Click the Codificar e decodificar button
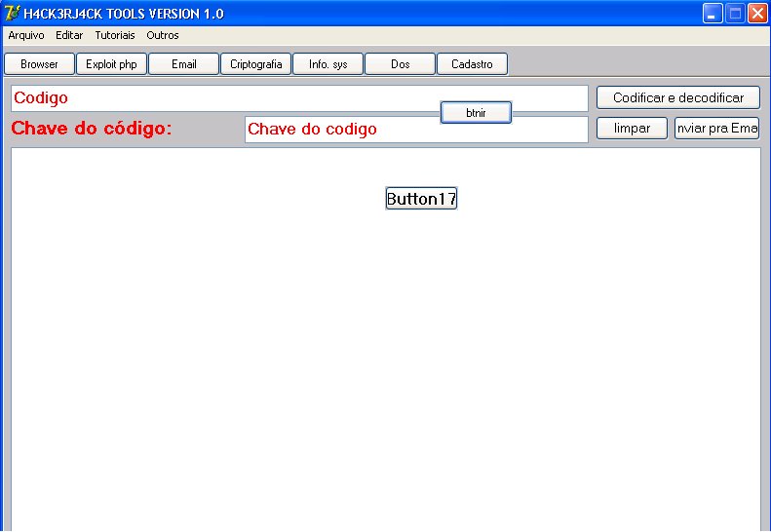This screenshot has height=532, width=771. (x=678, y=97)
